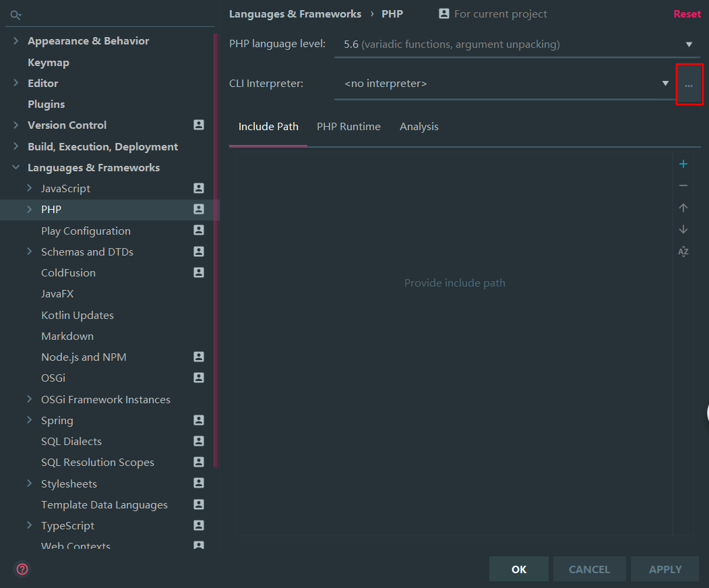Image resolution: width=709 pixels, height=588 pixels.
Task: Select the Node.js and NPM settings entry
Action: click(x=85, y=357)
